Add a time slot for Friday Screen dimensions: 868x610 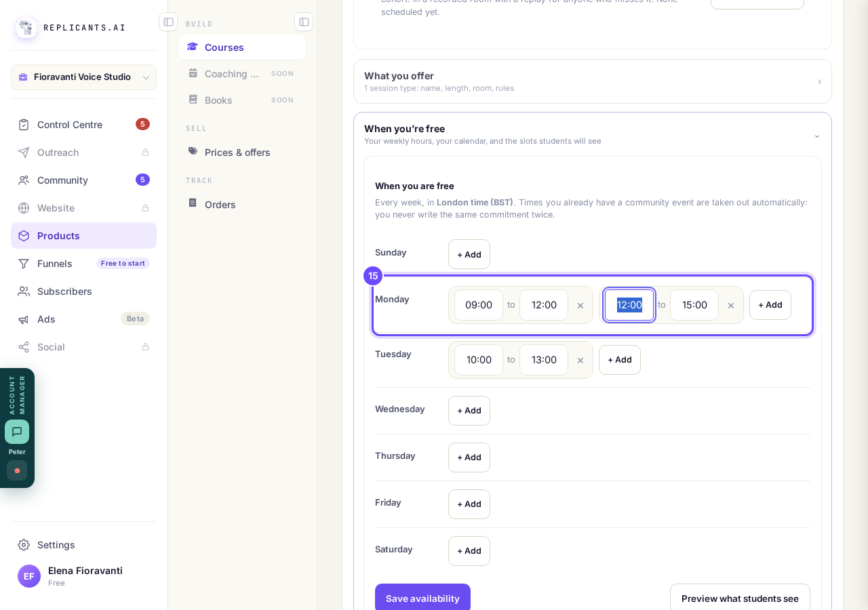[469, 504]
